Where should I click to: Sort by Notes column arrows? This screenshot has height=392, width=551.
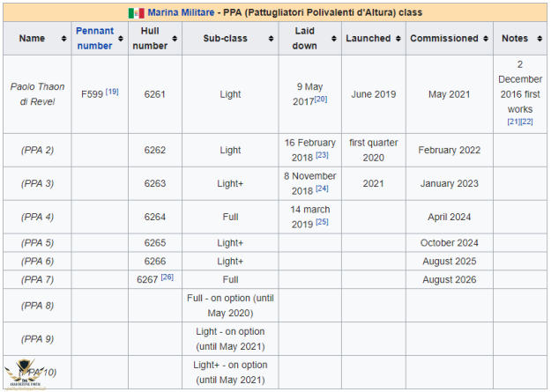(540, 38)
